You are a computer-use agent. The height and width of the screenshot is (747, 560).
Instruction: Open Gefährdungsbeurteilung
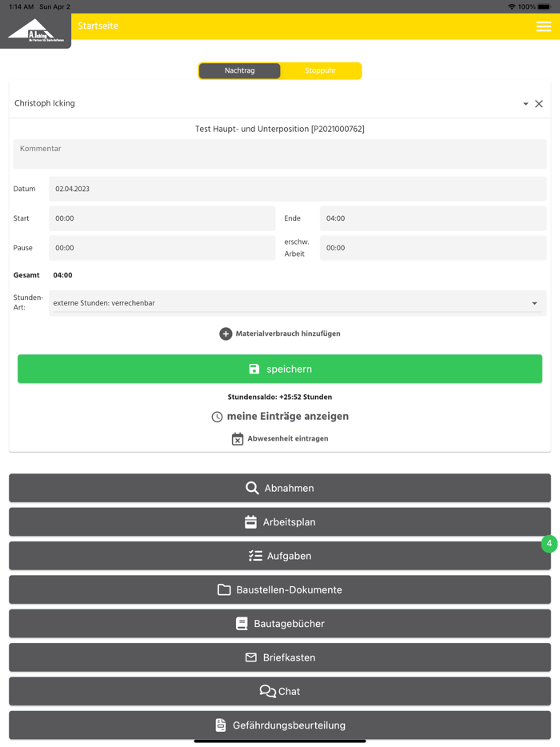click(x=280, y=725)
